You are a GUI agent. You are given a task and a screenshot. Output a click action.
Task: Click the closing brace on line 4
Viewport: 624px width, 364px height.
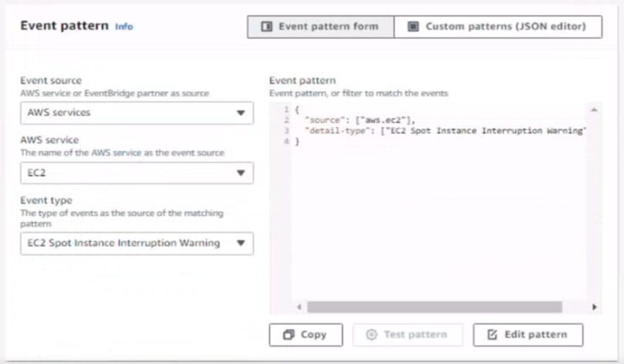click(297, 141)
